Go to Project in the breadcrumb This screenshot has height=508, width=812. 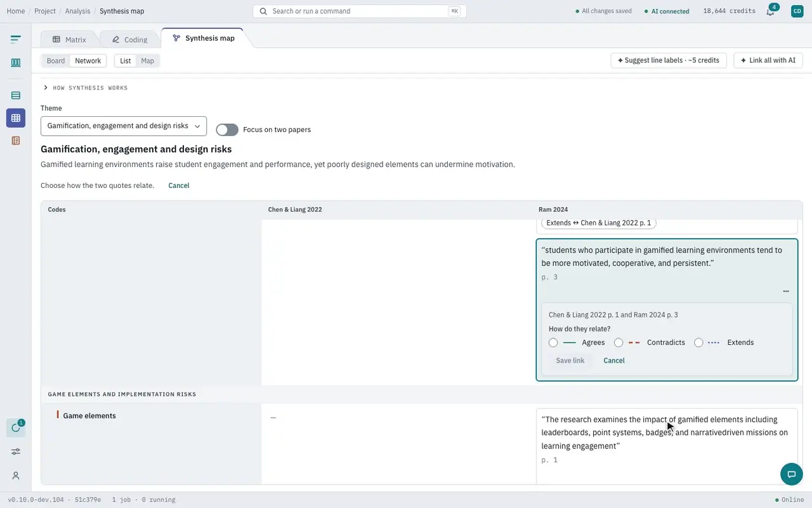(x=45, y=11)
